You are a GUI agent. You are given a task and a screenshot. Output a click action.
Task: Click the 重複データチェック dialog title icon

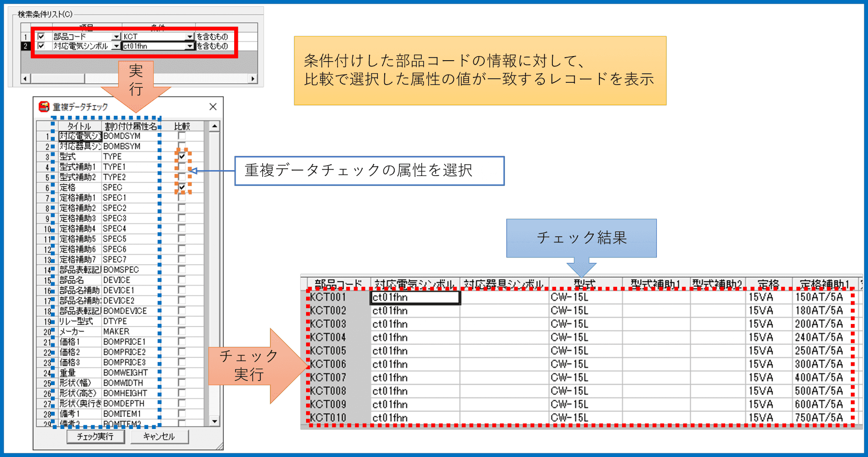(44, 107)
